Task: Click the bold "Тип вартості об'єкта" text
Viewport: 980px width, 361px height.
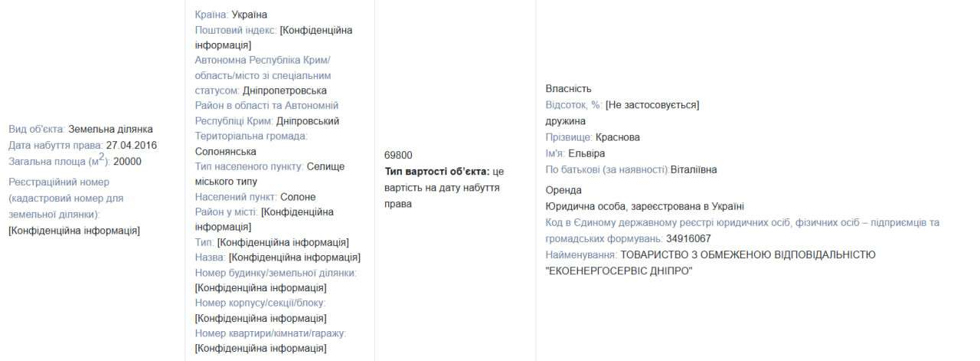Action: (x=436, y=171)
